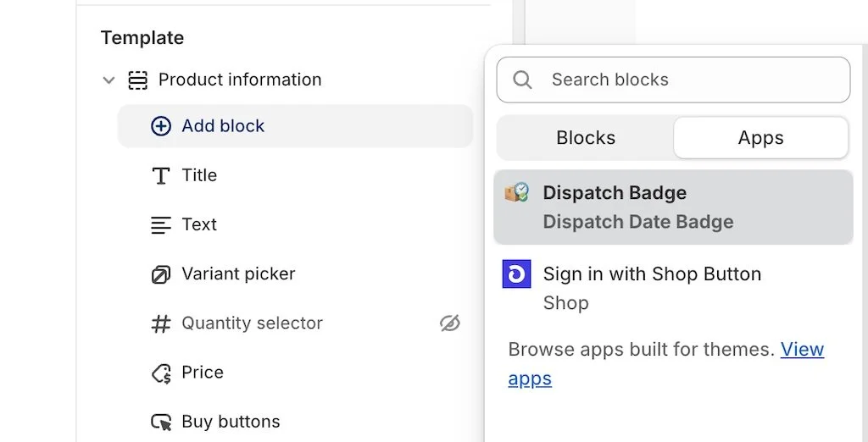Click the Price tag icon
Screen dimensions: 868x442
pos(160,373)
